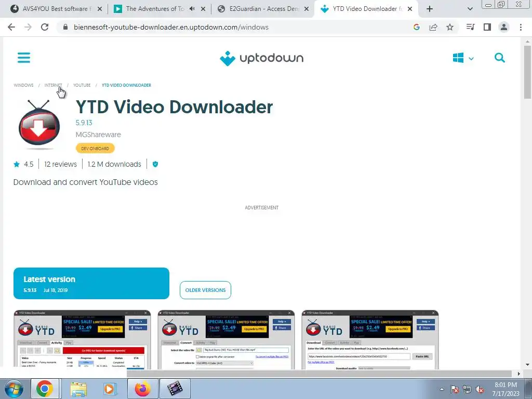
Task: Open the 12 reviews link
Action: pyautogui.click(x=60, y=164)
